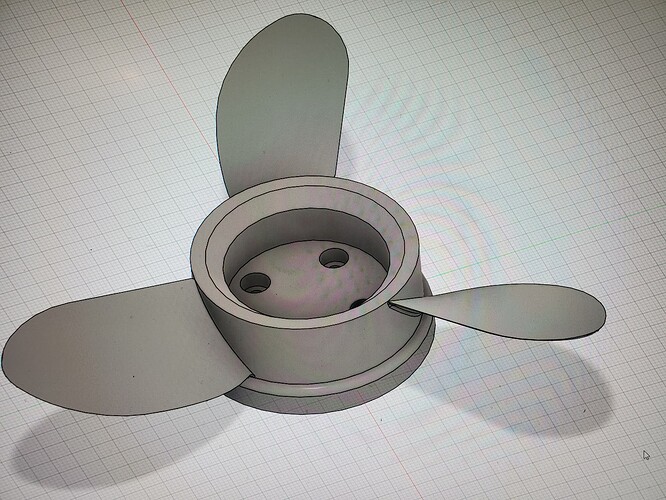Select the partially hidden third hole near right blade
666x500 pixels.
pyautogui.click(x=359, y=303)
